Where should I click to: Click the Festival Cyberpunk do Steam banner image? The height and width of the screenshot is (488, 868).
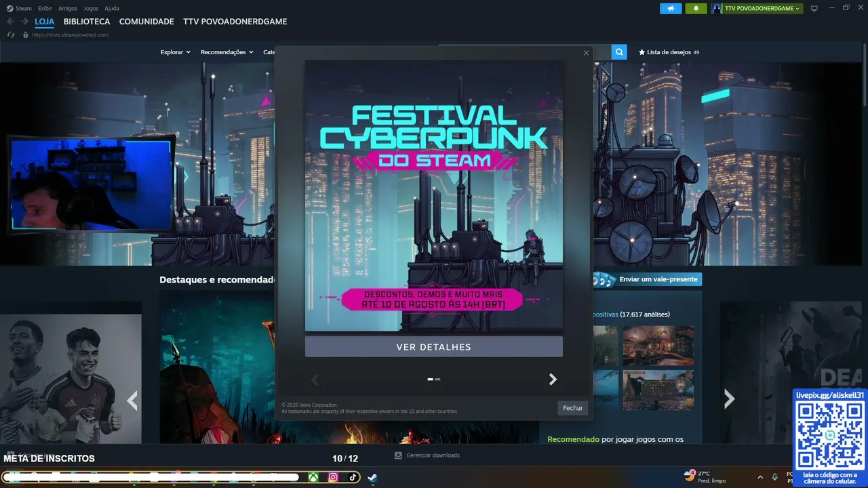pos(434,196)
